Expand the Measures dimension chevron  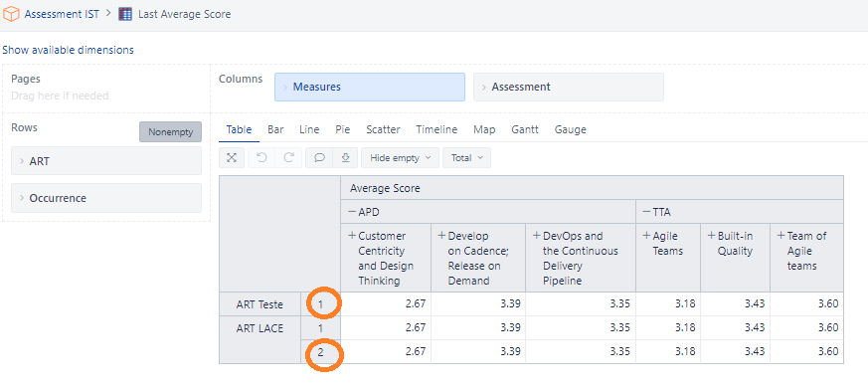285,87
